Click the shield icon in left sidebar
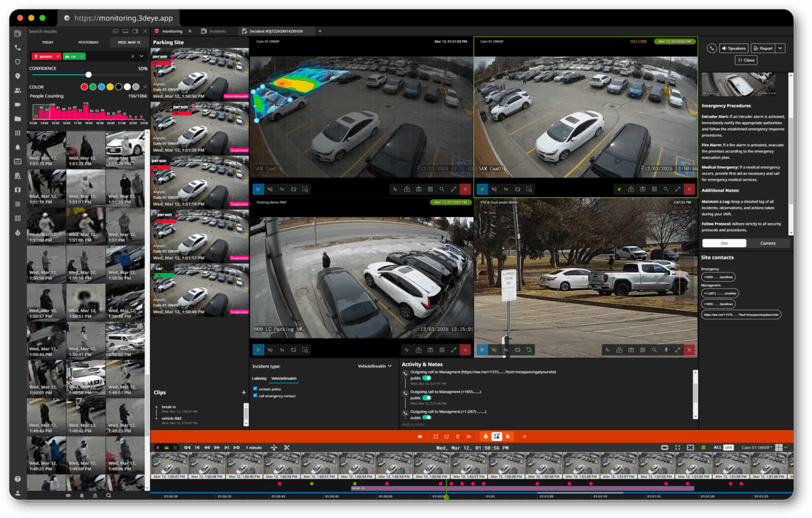Image resolution: width=812 pixels, height=518 pixels. tap(17, 62)
